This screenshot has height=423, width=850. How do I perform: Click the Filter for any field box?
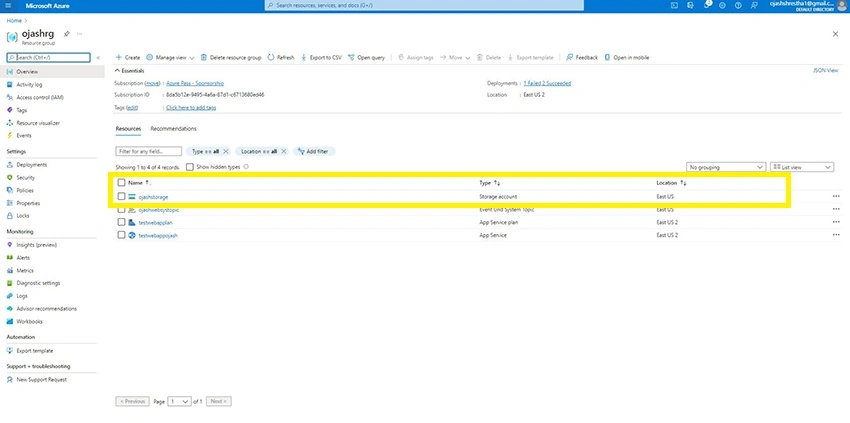point(149,152)
